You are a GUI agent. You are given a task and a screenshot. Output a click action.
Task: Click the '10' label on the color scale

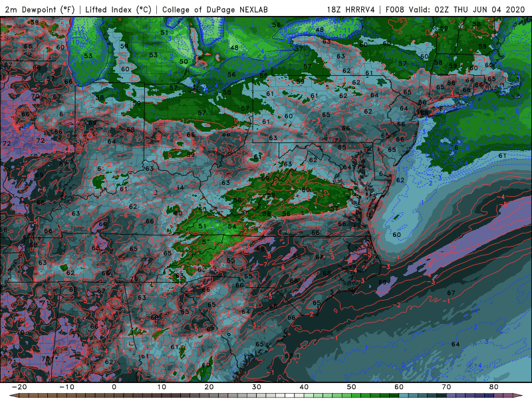tap(162, 387)
